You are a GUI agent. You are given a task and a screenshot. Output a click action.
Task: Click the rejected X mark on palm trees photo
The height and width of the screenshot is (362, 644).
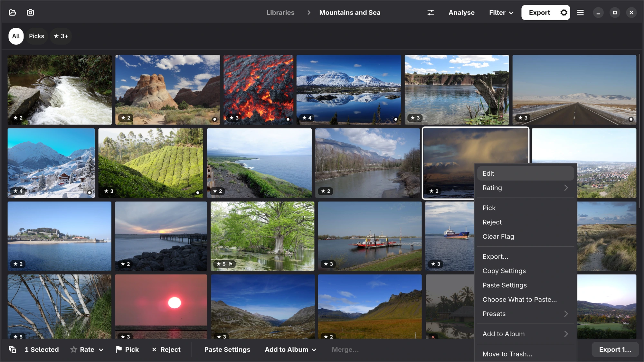pos(433,337)
